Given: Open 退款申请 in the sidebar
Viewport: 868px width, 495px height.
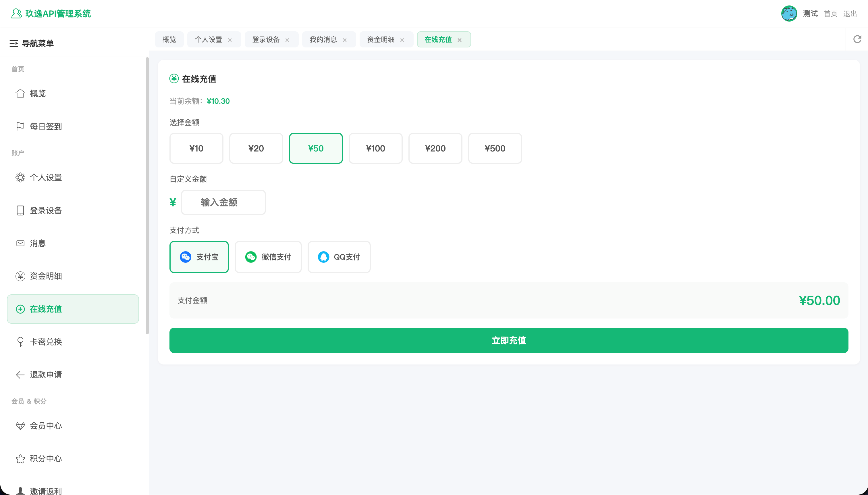Looking at the screenshot, I should [x=73, y=375].
